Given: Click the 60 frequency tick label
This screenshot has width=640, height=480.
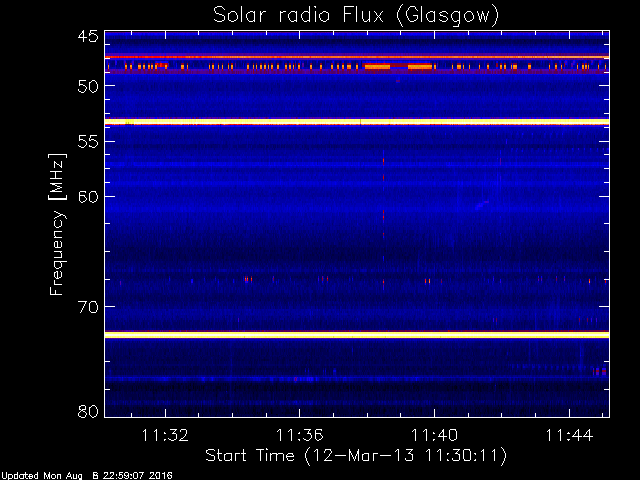Looking at the screenshot, I should point(88,197).
